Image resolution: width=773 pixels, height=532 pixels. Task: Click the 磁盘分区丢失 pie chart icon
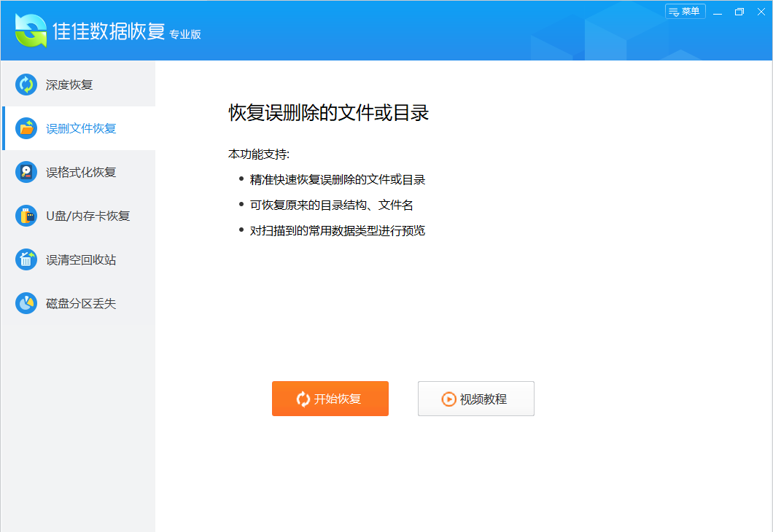(26, 303)
